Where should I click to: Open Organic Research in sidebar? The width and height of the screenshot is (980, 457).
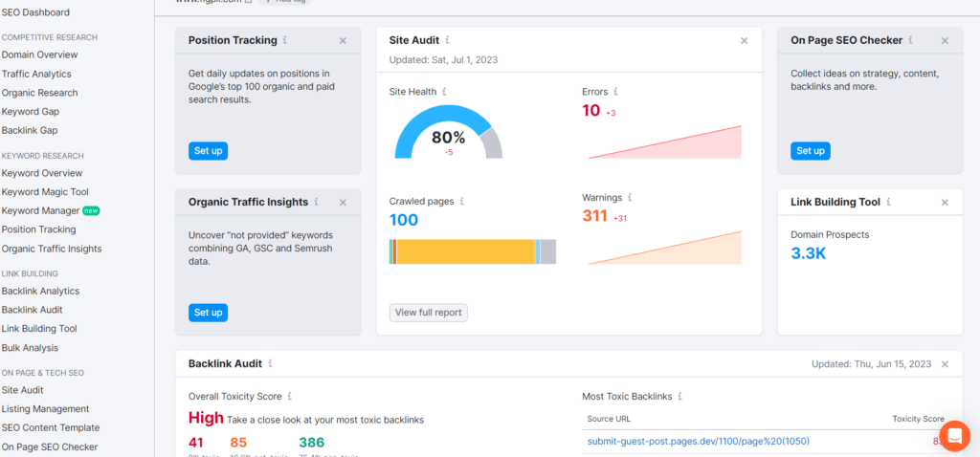click(x=39, y=93)
